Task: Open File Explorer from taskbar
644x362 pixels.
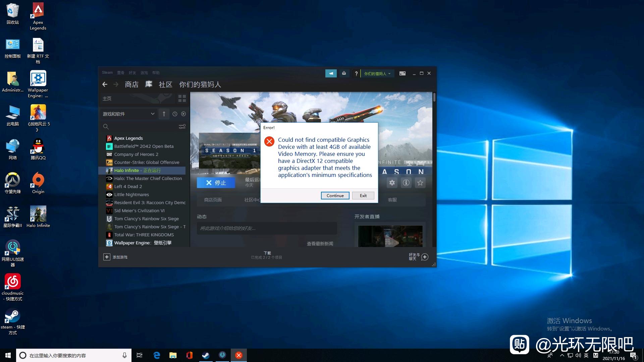Action: [173, 355]
